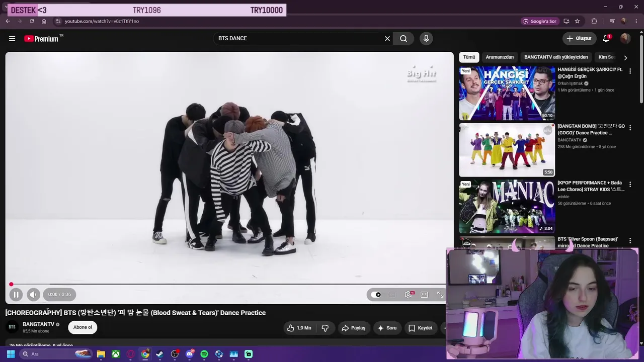644x362 pixels.
Task: Install the app via address bar icon
Action: pos(567,21)
